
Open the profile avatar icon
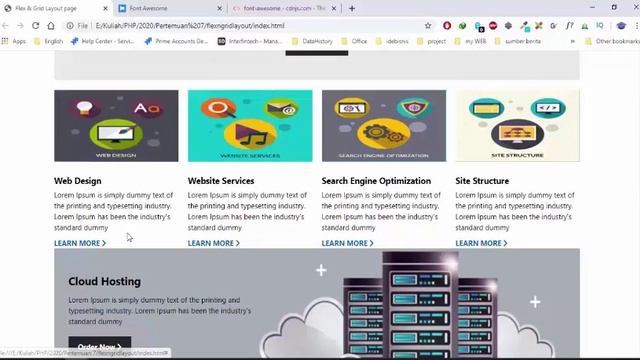[621, 25]
